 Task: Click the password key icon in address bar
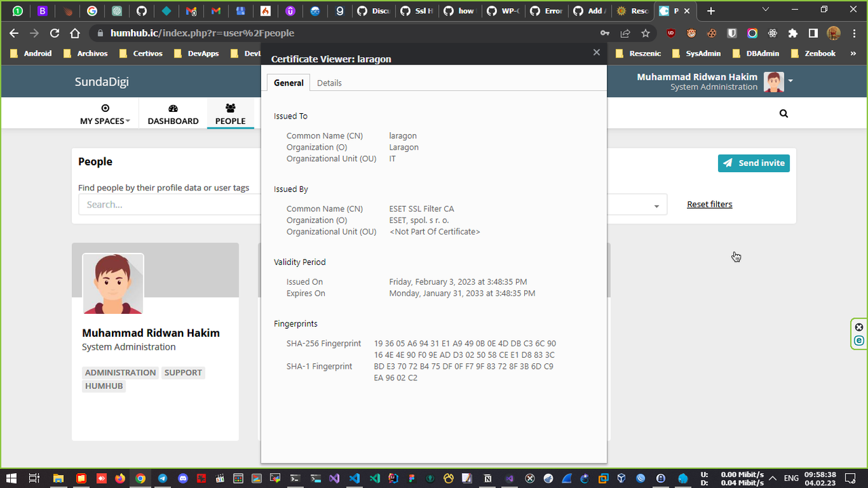coord(605,33)
